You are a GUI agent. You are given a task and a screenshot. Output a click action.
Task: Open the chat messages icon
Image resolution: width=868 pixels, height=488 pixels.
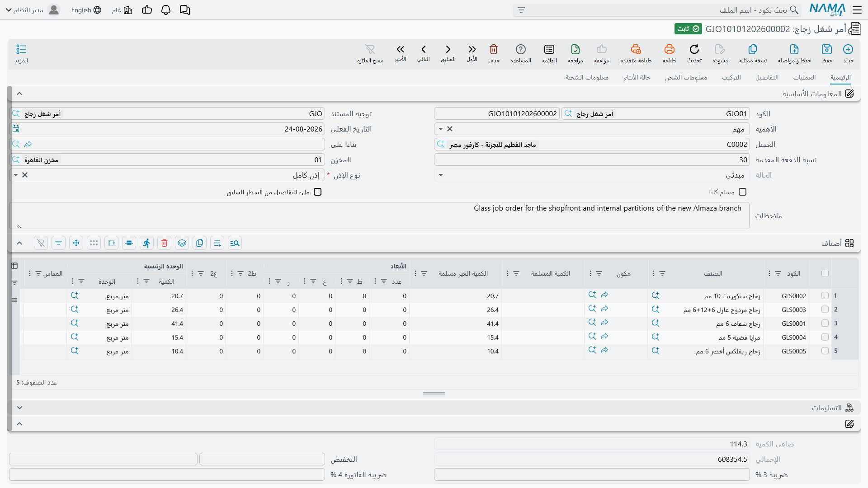pyautogui.click(x=185, y=10)
